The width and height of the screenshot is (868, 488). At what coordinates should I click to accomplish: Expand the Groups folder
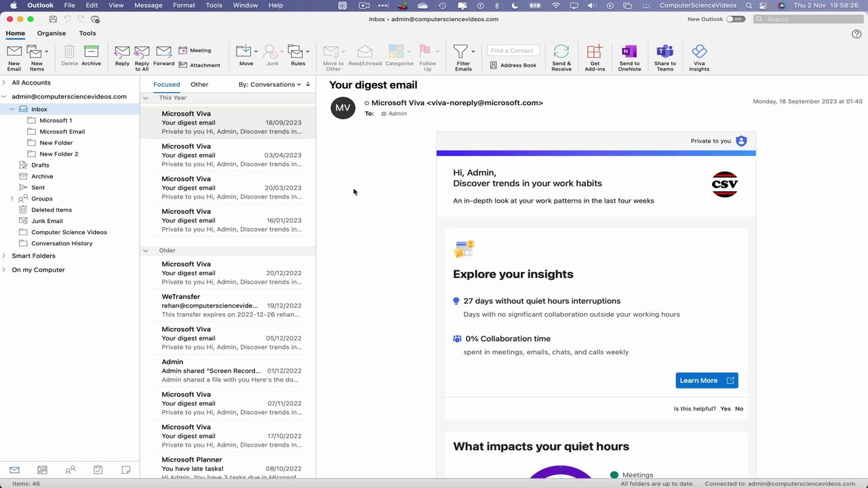tap(12, 199)
